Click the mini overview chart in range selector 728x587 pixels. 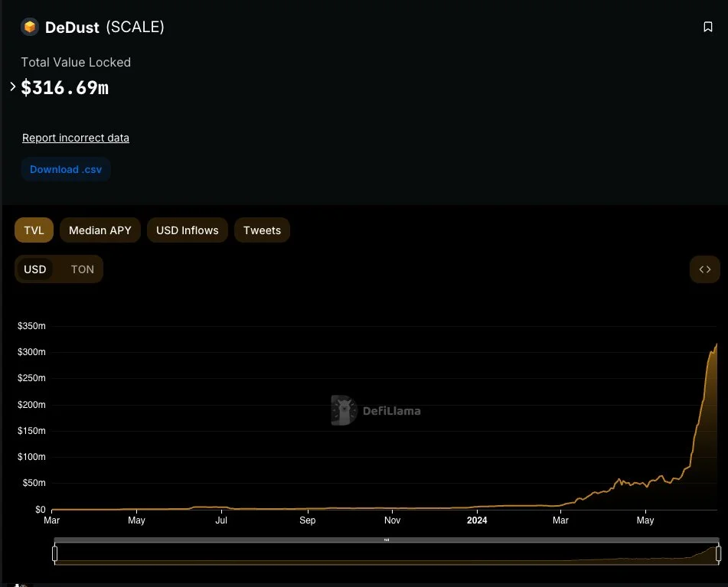click(x=387, y=554)
